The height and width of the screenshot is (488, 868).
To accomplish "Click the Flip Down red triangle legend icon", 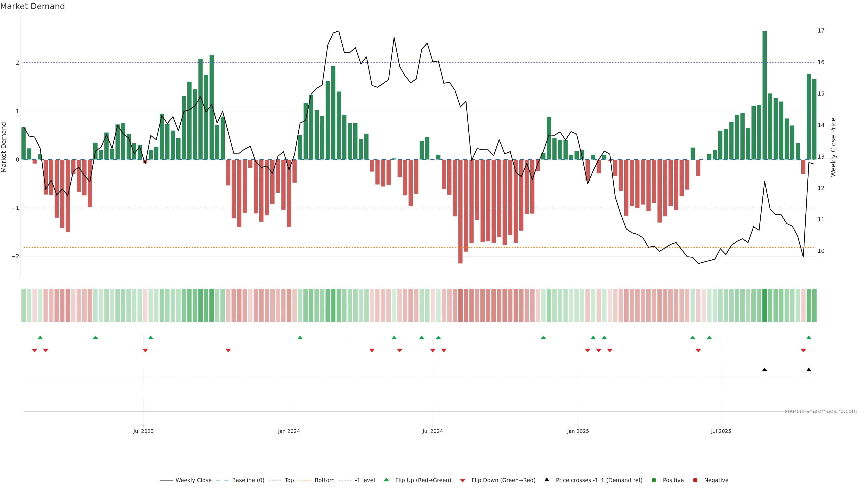I will pos(463,481).
